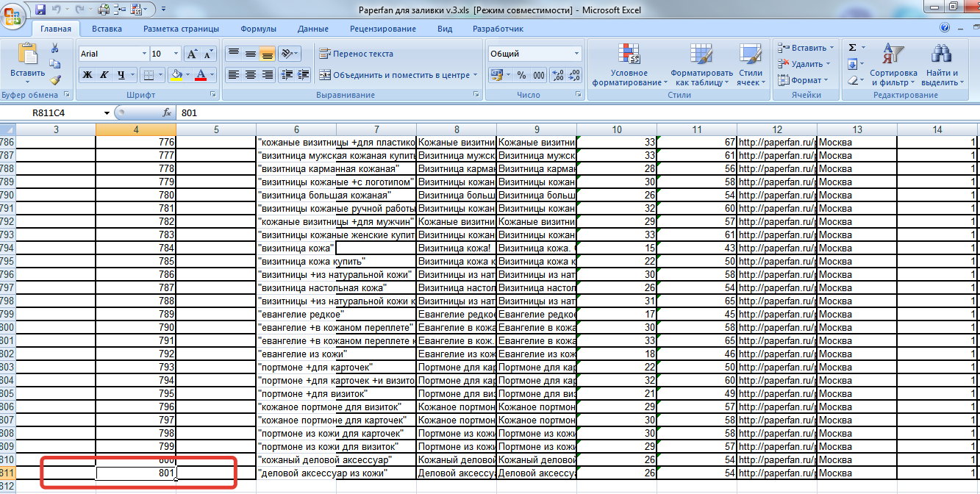Switch to the Рецензирование tab

(x=383, y=29)
